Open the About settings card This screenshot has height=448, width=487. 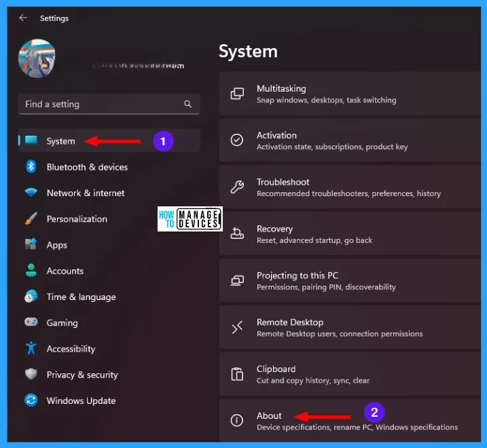click(x=350, y=420)
